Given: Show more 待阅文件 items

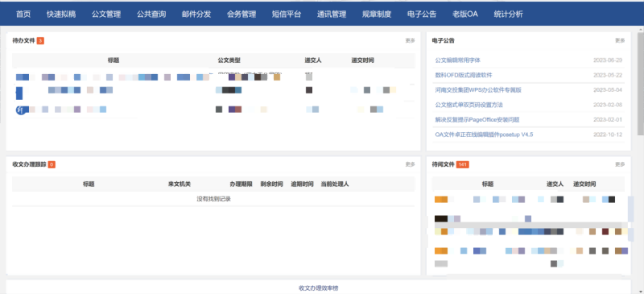Looking at the screenshot, I should 620,164.
